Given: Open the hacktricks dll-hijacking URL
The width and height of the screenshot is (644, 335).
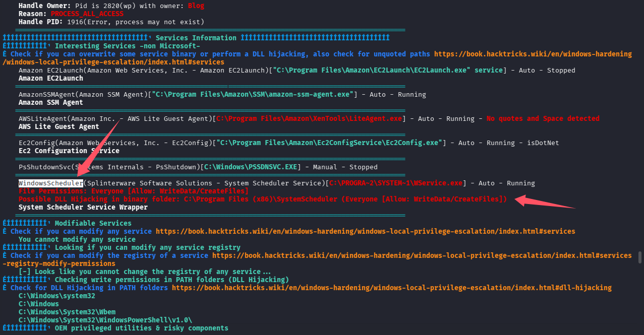Looking at the screenshot, I should (391, 288).
